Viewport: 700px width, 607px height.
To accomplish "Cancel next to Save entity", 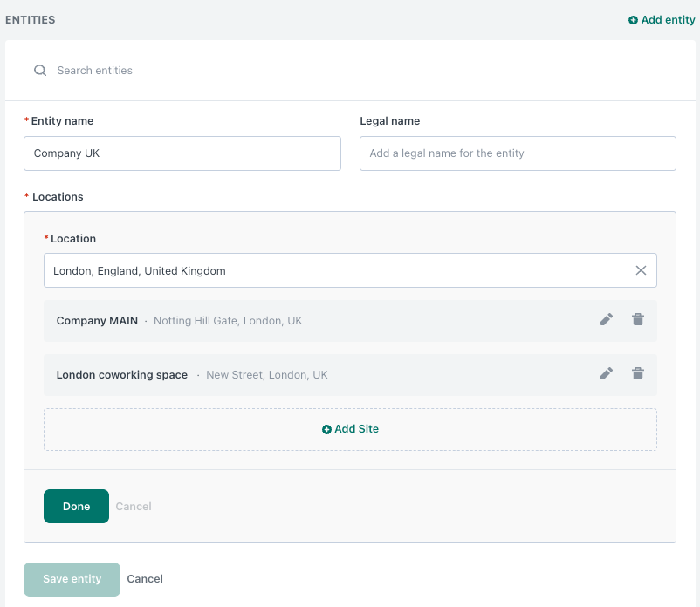I will click(x=145, y=579).
